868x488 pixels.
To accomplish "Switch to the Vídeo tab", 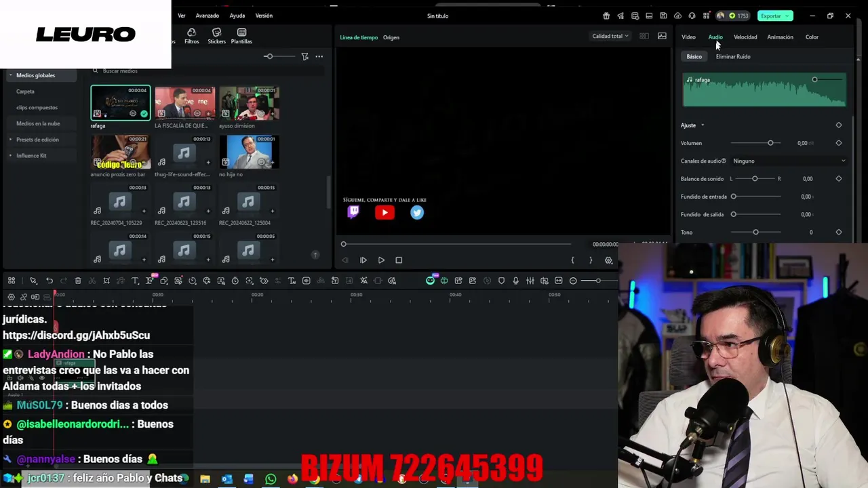I will coord(688,37).
